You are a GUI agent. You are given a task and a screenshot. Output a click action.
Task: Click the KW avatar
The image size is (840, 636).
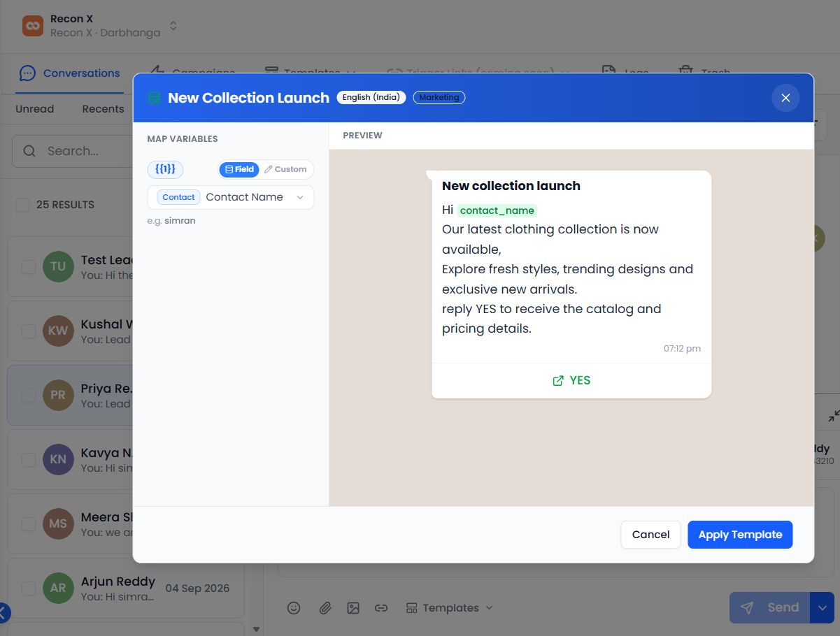pos(58,331)
